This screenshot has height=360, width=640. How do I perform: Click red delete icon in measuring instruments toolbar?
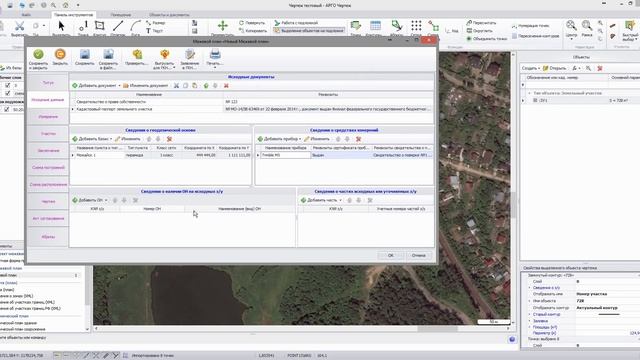click(358, 139)
